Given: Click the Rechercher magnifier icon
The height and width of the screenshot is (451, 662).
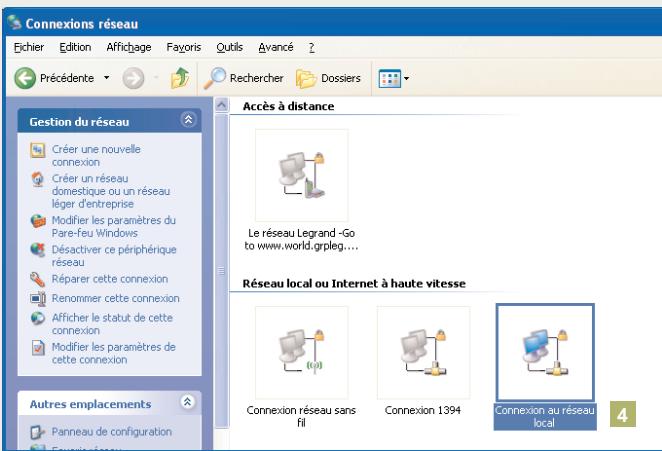Looking at the screenshot, I should (x=214, y=78).
